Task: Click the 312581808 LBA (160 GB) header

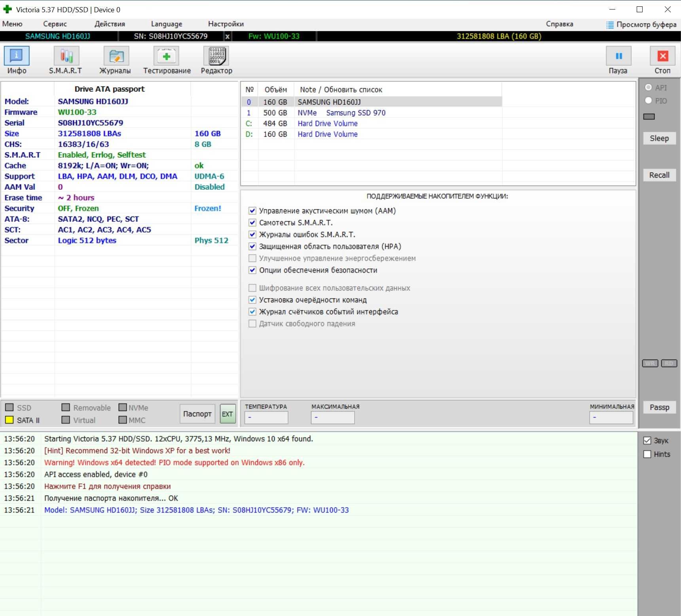Action: [x=499, y=36]
